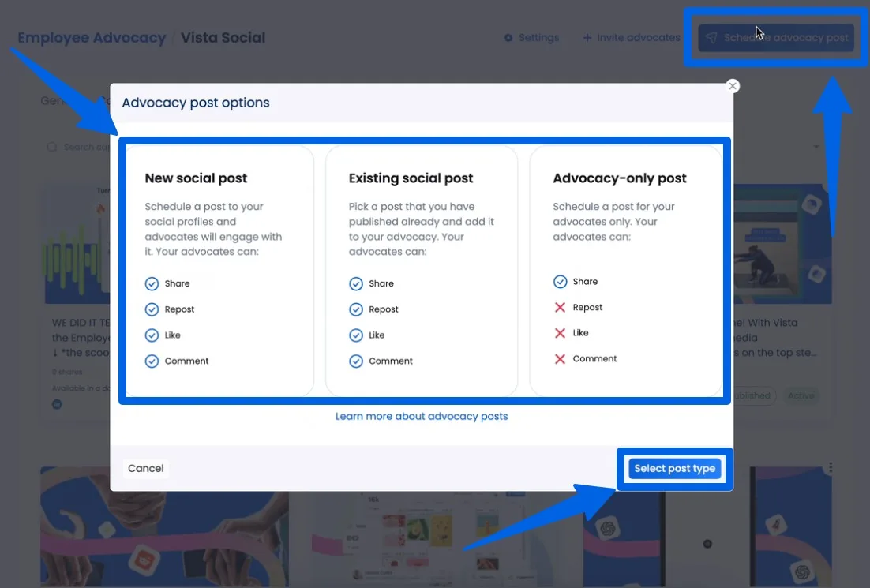Click the plus icon next to Invite advocates
This screenshot has width=870, height=588.
586,37
